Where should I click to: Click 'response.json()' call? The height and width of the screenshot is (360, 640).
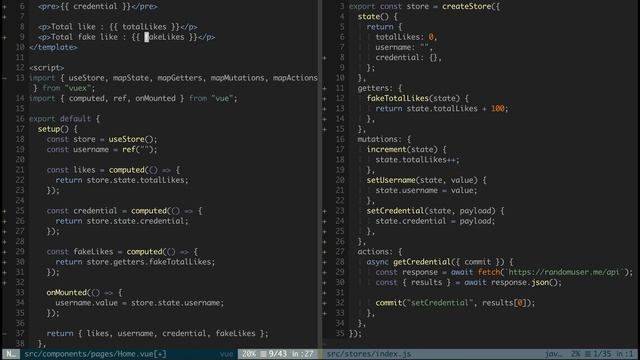pyautogui.click(x=524, y=282)
